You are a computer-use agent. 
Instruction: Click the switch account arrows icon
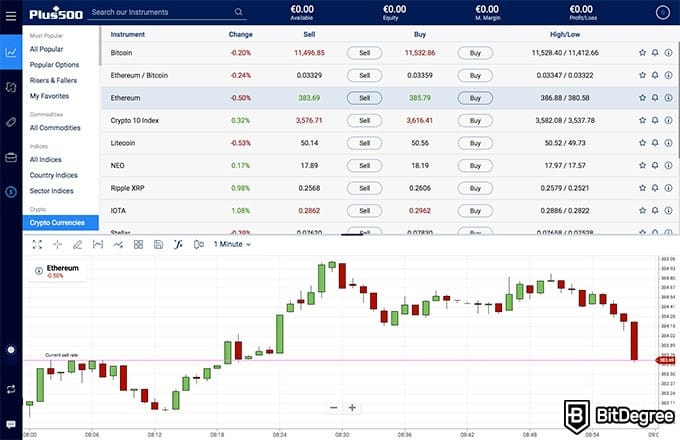[x=11, y=389]
